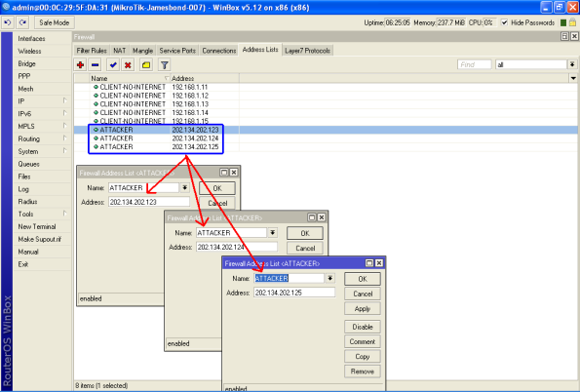Click Apply in the Address List dialog
The image size is (580, 392).
click(x=362, y=309)
